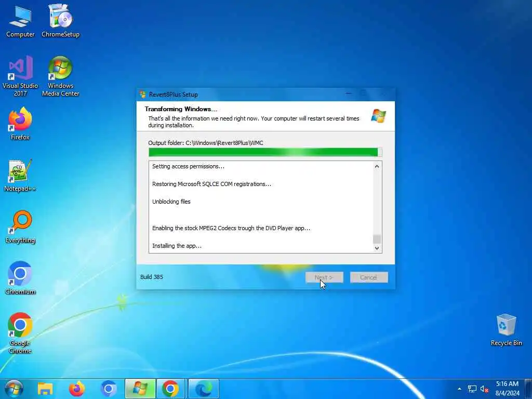Image resolution: width=532 pixels, height=399 pixels.
Task: Select the Recycle Bin desktop icon
Action: click(506, 330)
